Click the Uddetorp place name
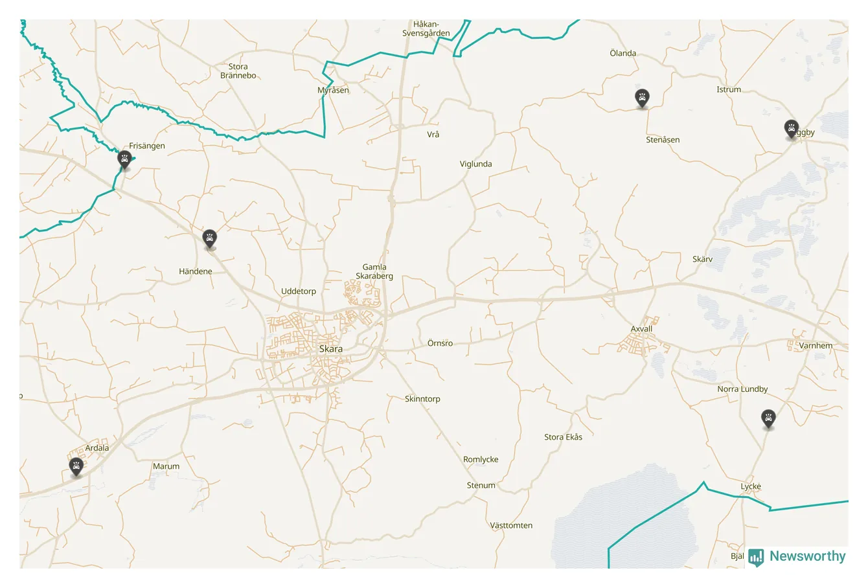 coord(299,291)
